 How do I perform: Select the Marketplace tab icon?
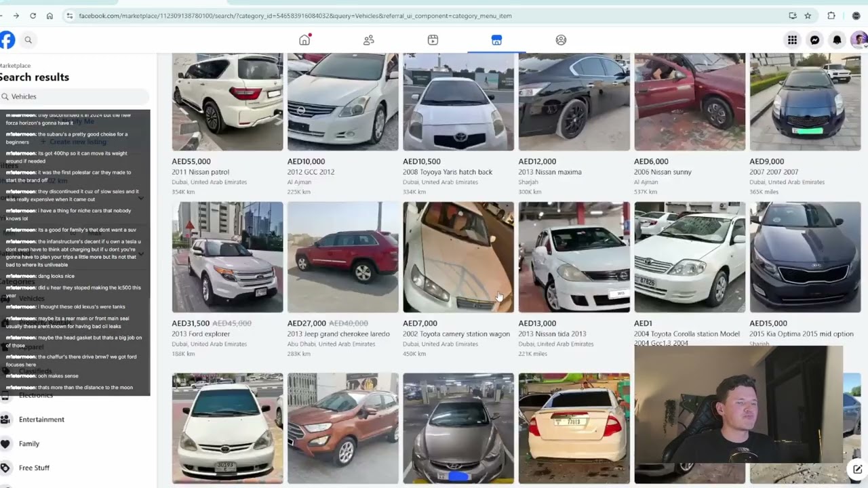[x=496, y=40]
